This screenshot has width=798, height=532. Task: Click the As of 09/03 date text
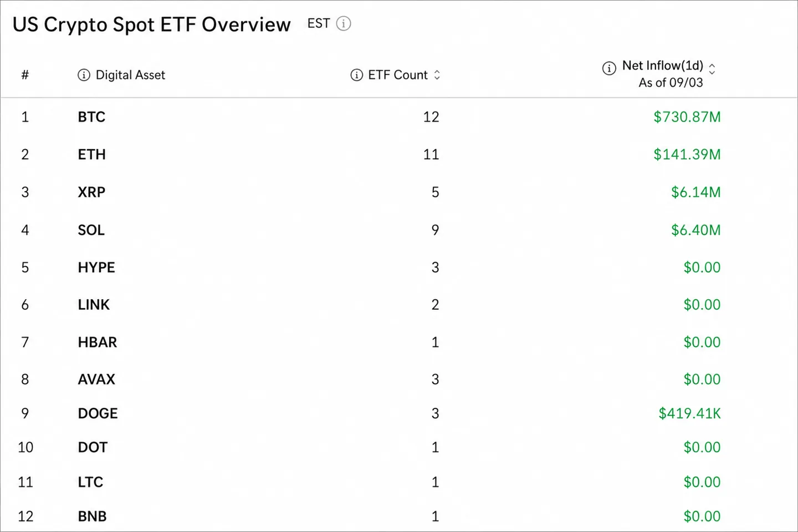pos(671,83)
